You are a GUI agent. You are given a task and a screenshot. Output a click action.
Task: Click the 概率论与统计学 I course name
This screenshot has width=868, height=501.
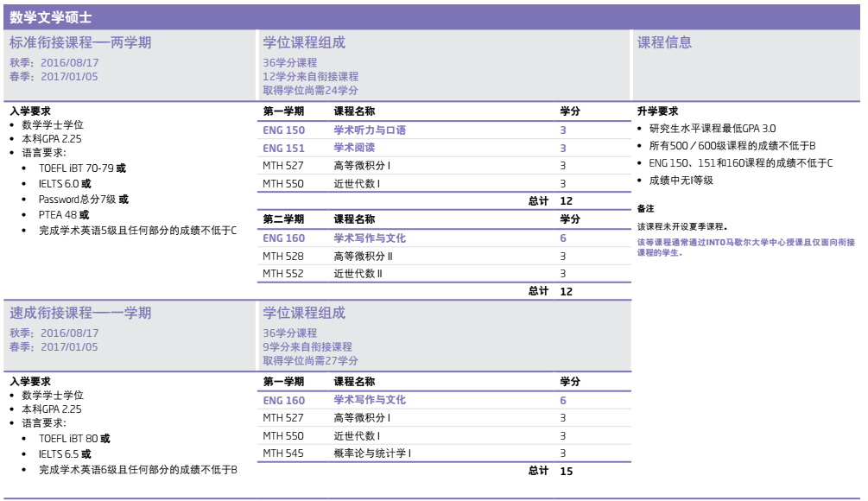[372, 453]
